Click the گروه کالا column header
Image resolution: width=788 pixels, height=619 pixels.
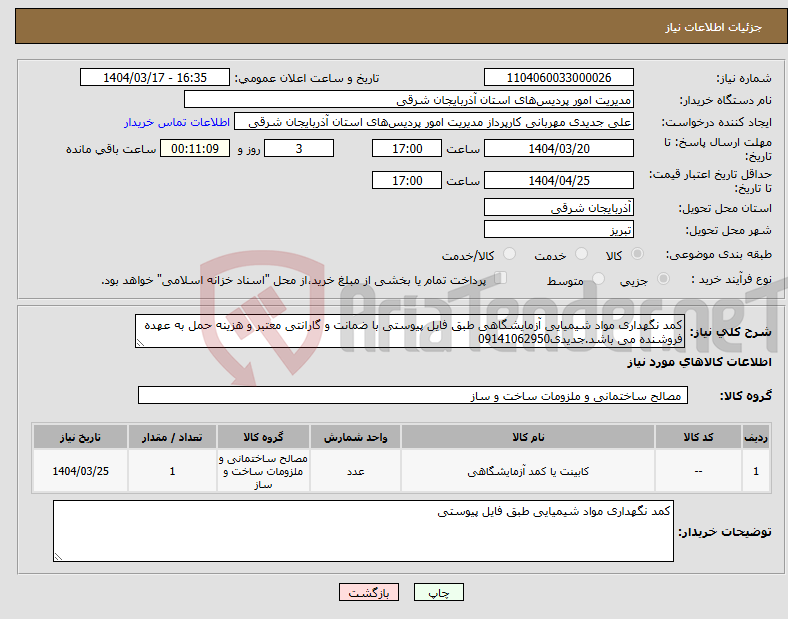[x=263, y=437]
